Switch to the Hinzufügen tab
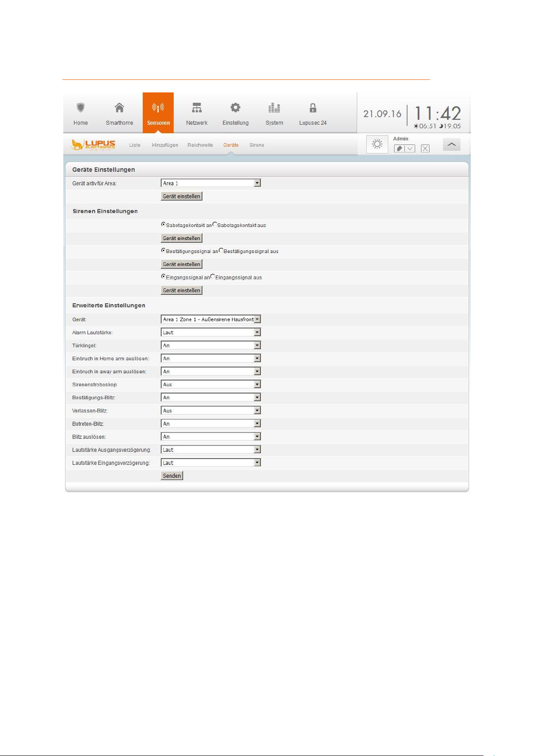Screen dimensions: 535x756 coord(165,145)
